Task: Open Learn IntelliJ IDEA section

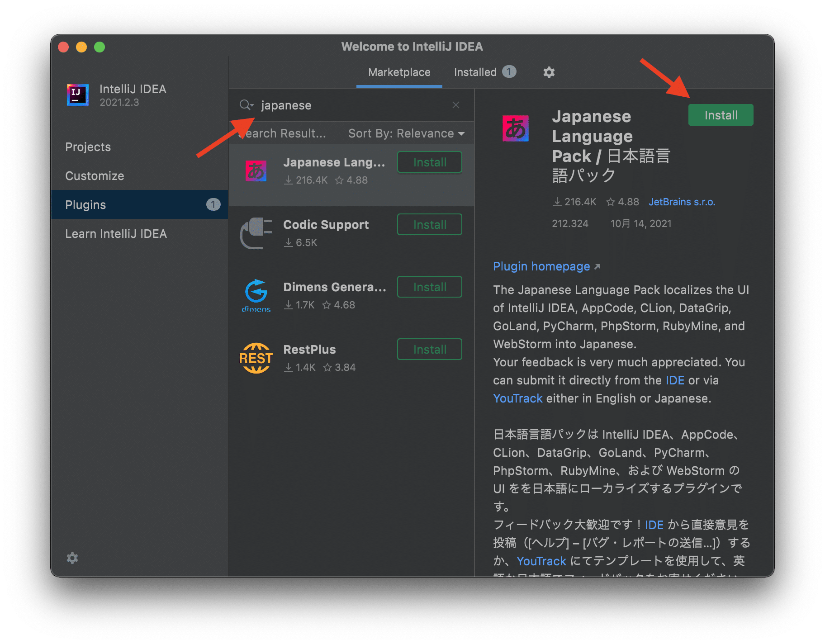Action: (139, 234)
